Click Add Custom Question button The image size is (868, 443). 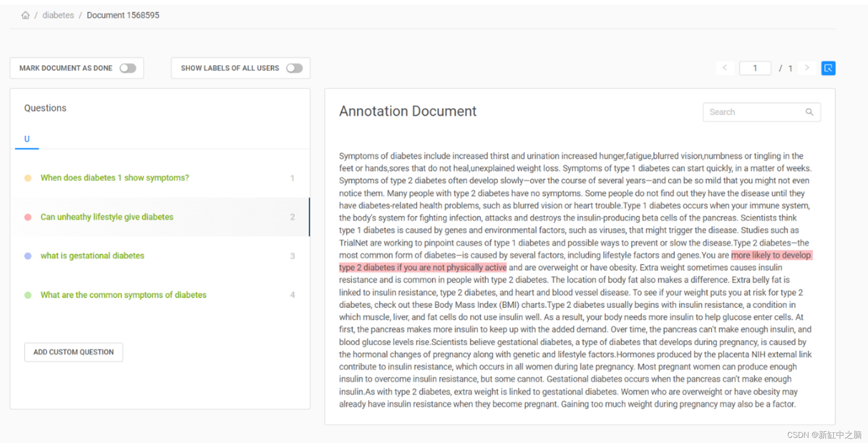[73, 352]
